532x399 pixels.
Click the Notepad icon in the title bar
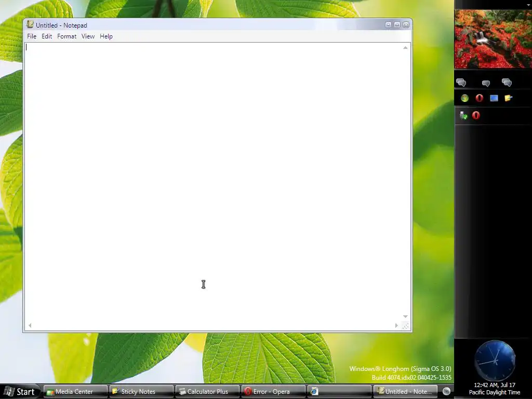coord(30,24)
